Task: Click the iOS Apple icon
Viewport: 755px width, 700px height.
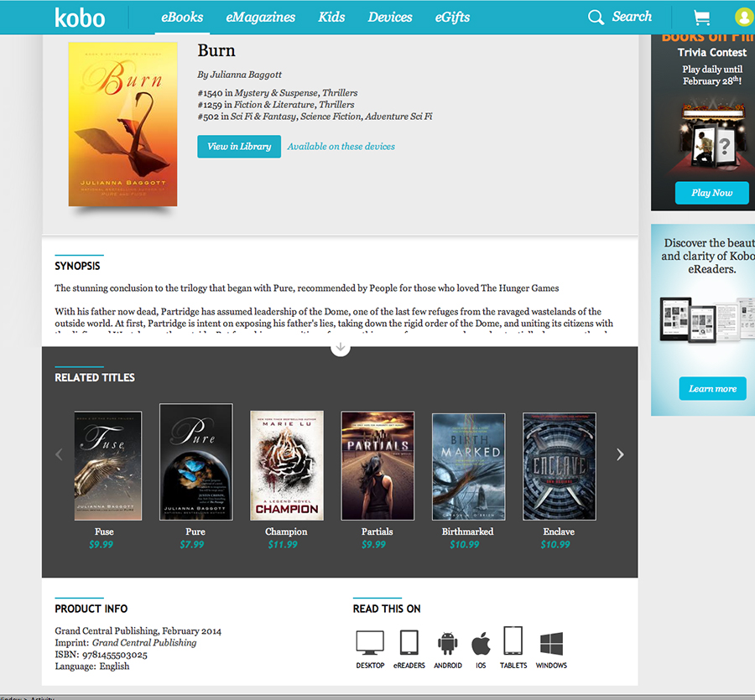Action: [x=481, y=643]
